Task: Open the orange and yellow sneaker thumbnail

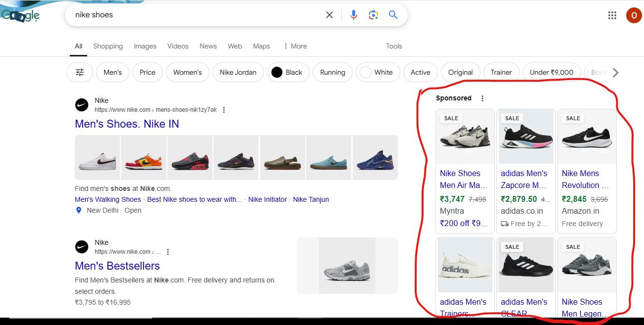Action: pos(144,157)
